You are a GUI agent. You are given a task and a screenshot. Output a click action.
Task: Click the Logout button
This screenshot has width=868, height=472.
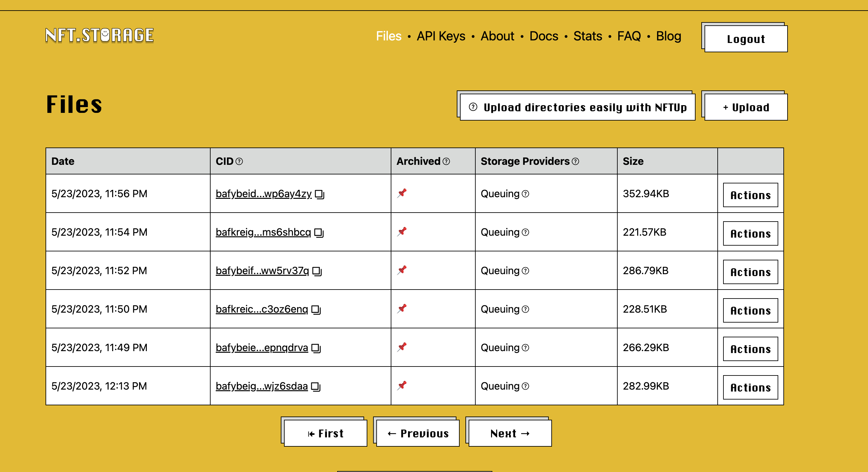[746, 39]
